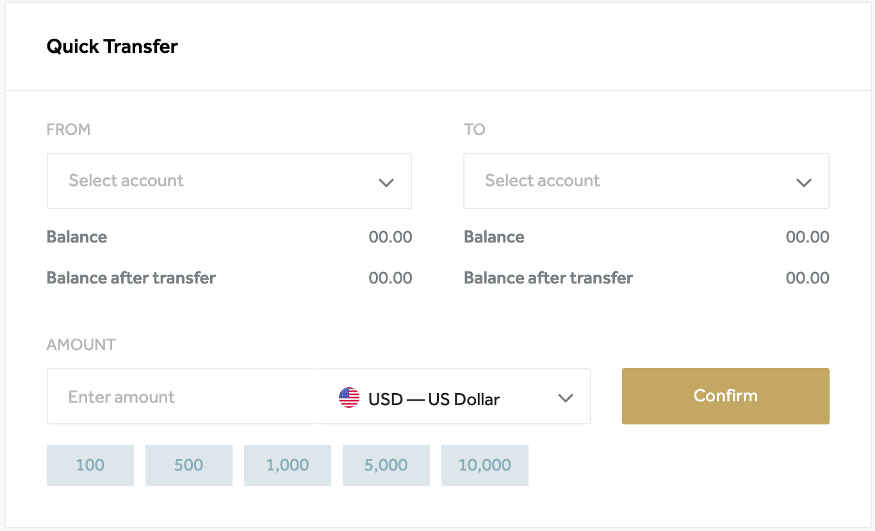The width and height of the screenshot is (875, 531).
Task: Click the TO section label
Action: (474, 129)
